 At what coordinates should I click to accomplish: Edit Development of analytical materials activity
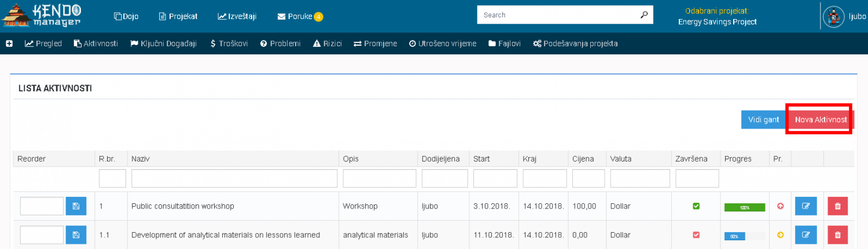806,235
